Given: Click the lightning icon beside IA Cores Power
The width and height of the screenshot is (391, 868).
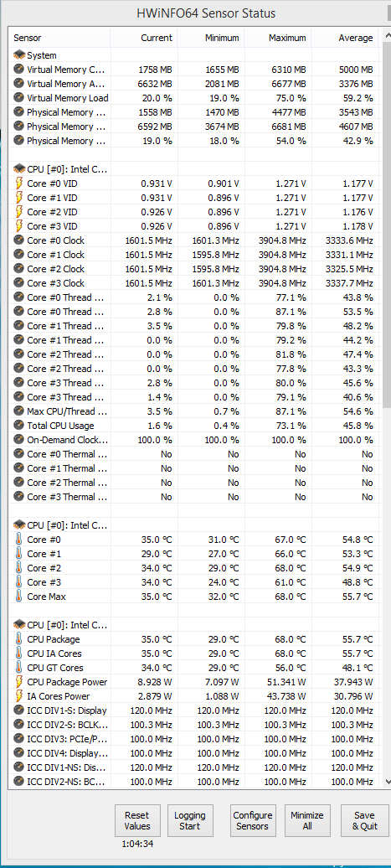Looking at the screenshot, I should click(18, 696).
